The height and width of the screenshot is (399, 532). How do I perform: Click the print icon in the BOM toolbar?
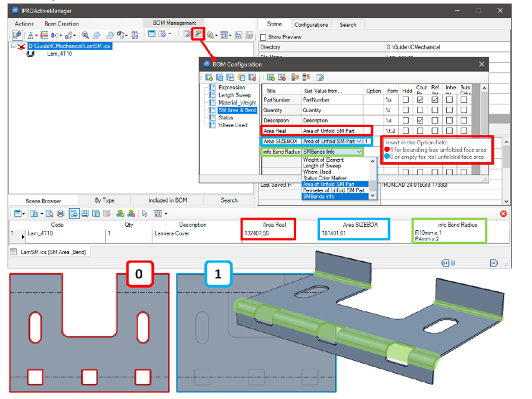pos(61,214)
